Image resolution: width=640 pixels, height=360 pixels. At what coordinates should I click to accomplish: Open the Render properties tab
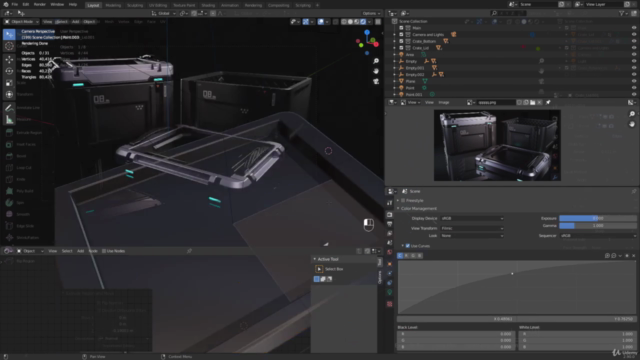(389, 215)
